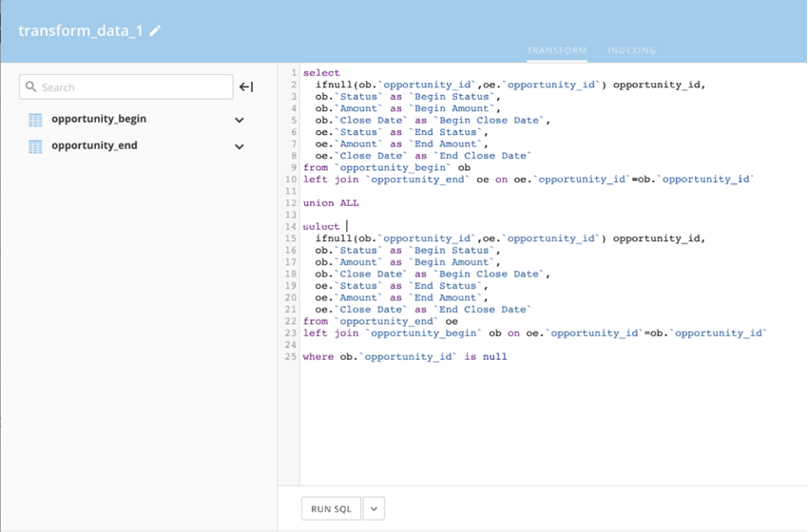Select the opportunity_begin table name
The height and width of the screenshot is (532, 808).
pos(99,120)
